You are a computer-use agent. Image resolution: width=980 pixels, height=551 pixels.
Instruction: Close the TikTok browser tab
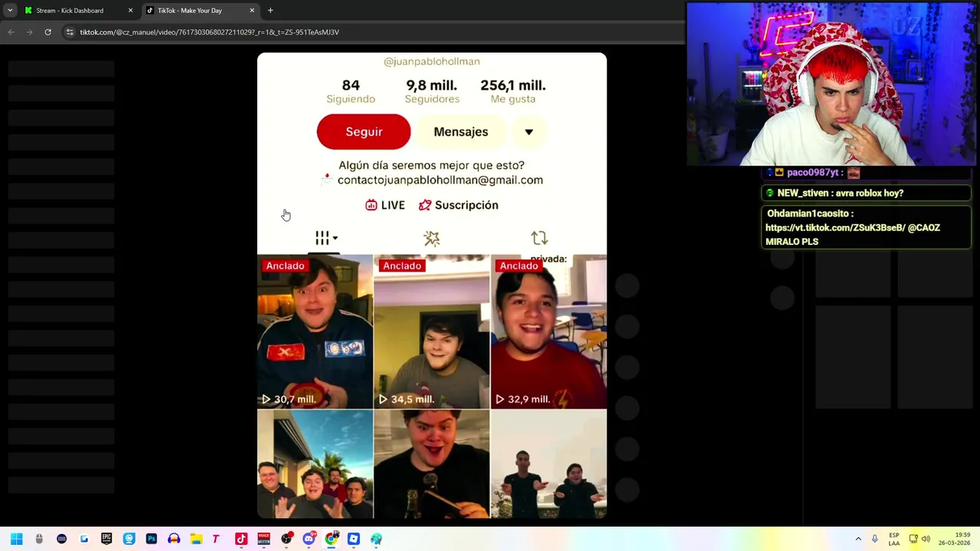(x=252, y=11)
